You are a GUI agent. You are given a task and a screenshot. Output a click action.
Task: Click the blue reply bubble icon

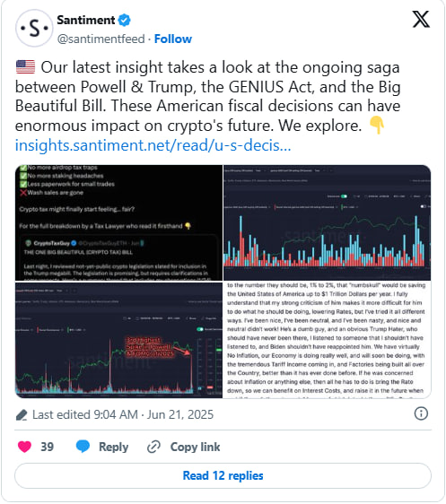click(x=83, y=447)
